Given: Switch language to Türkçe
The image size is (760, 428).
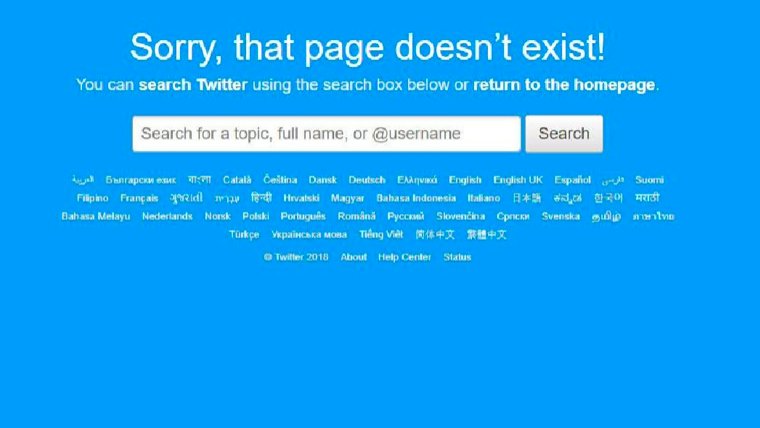Looking at the screenshot, I should 244,235.
